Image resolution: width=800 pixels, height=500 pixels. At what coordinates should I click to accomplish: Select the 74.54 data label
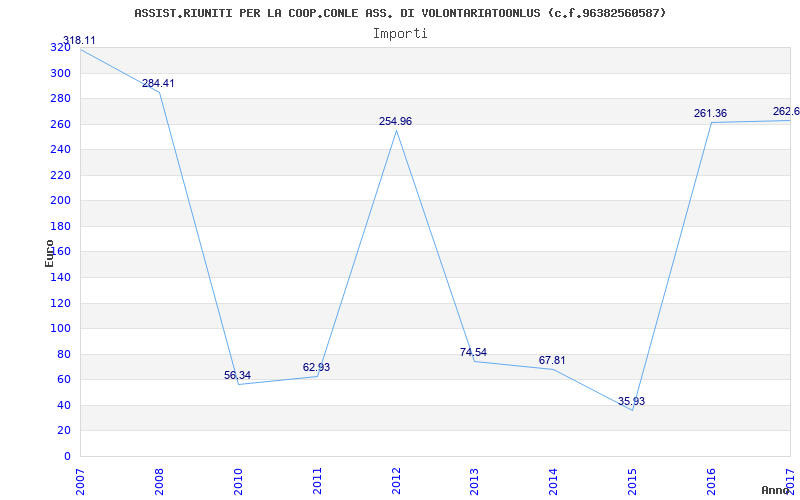click(473, 352)
